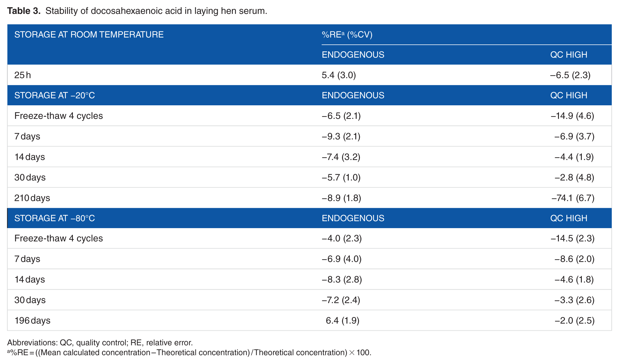
Task: Select the 25 h row label
Action: tap(23, 75)
